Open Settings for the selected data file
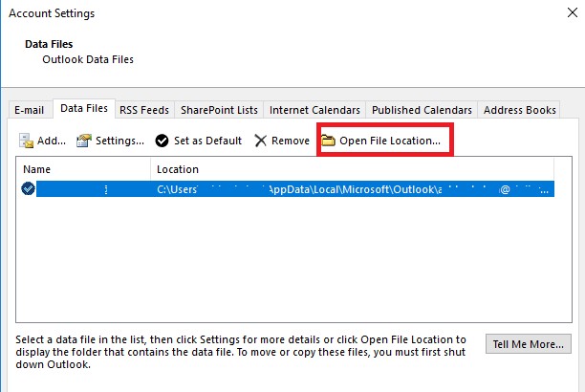Image resolution: width=585 pixels, height=392 pixels. [110, 141]
